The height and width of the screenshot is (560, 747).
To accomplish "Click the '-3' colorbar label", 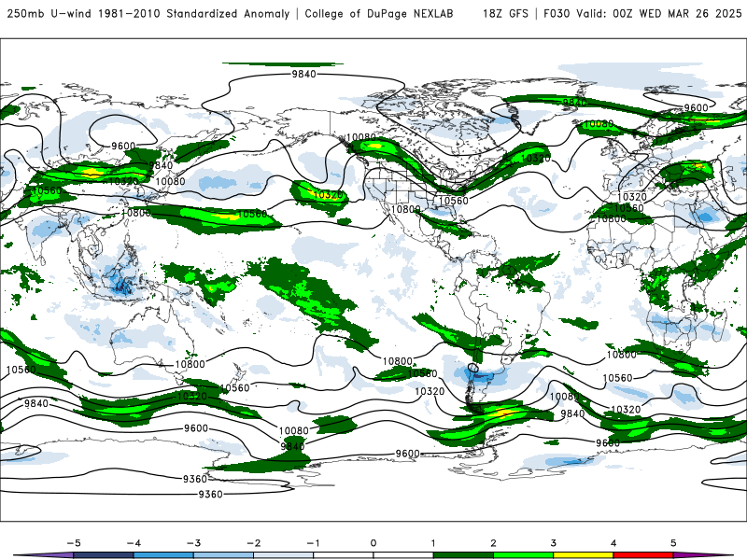I will pyautogui.click(x=193, y=543).
